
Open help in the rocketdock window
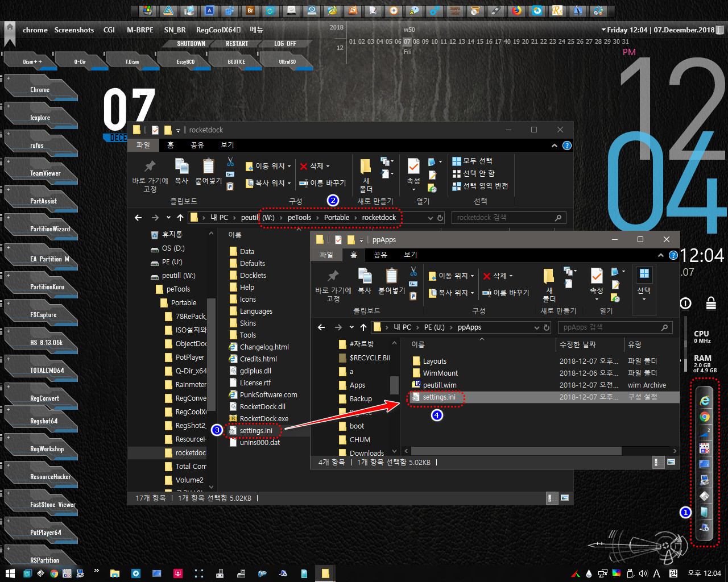click(x=567, y=145)
